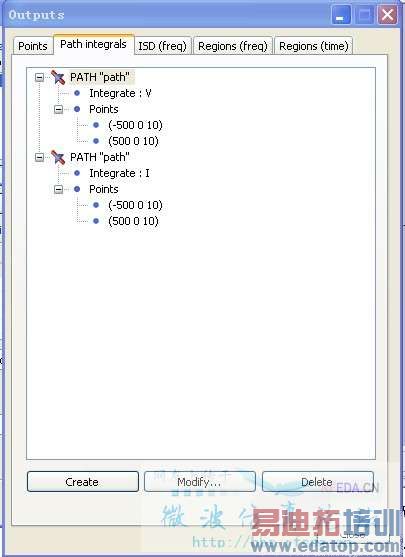Select point (500 0 10) in second path
This screenshot has width=405, height=557.
[133, 221]
